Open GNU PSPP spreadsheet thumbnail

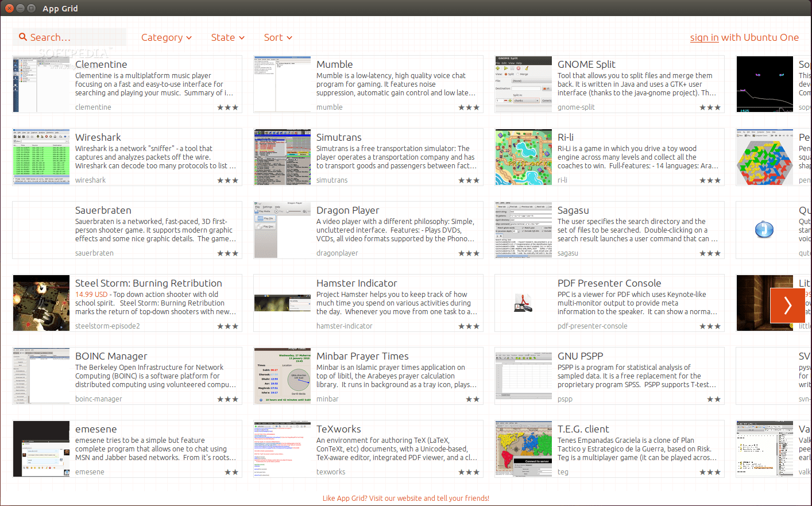(524, 376)
